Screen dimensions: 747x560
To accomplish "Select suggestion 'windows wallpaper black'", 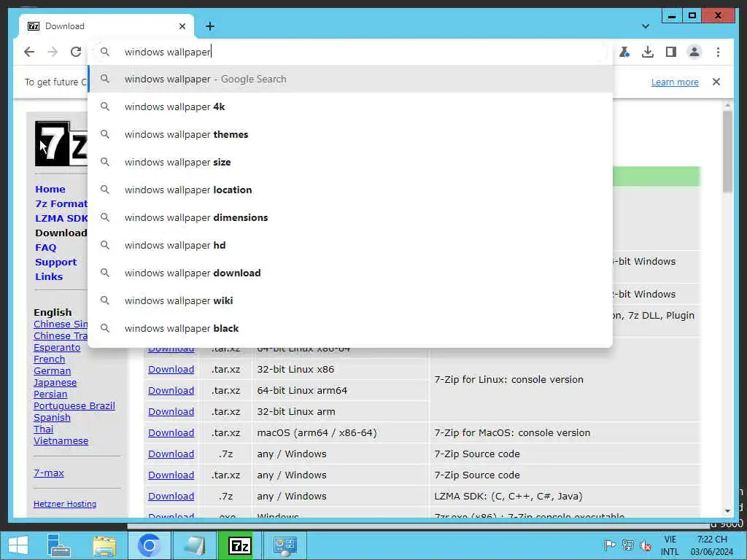I will point(350,328).
